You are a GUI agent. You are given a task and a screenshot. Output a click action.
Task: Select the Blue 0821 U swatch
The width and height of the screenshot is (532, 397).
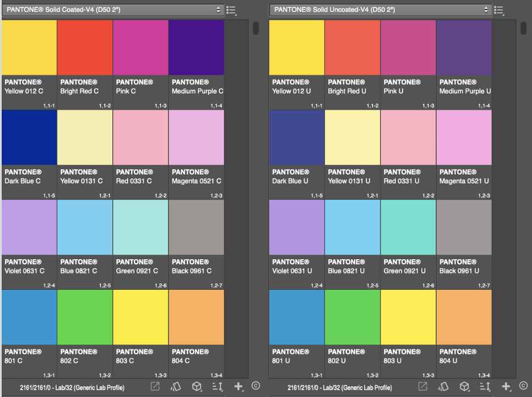point(353,227)
